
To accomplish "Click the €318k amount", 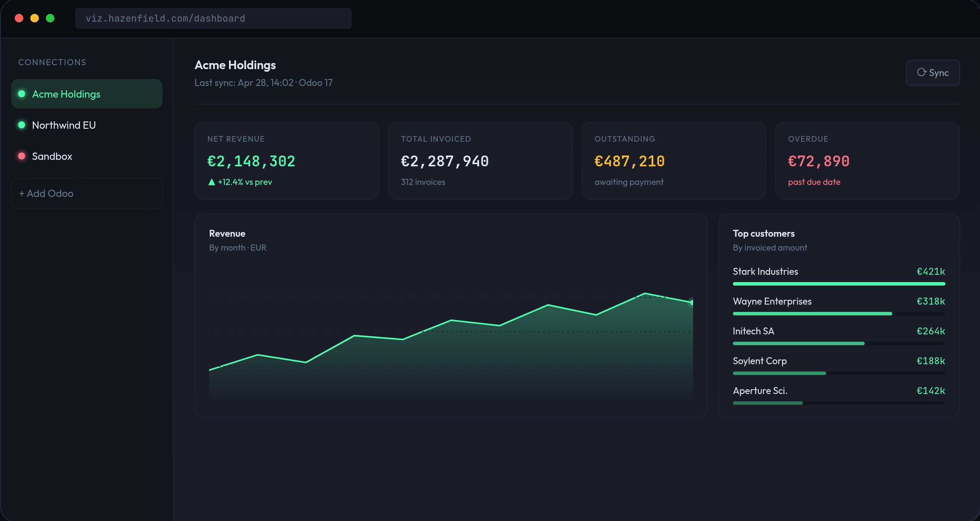I will tap(931, 301).
